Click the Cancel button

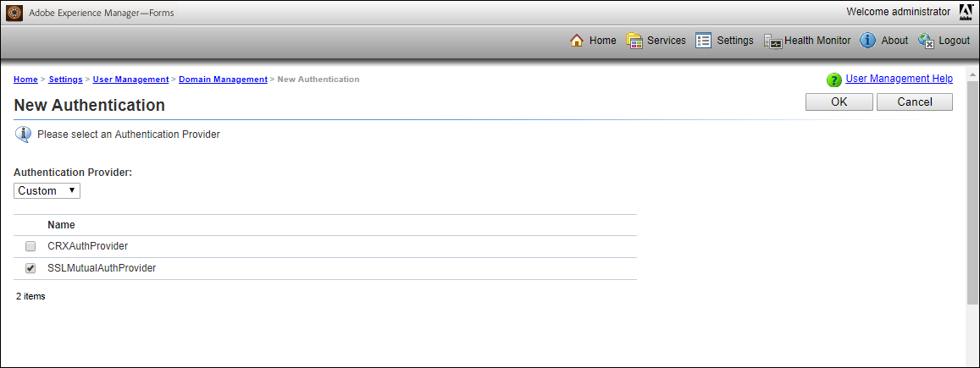click(x=915, y=102)
